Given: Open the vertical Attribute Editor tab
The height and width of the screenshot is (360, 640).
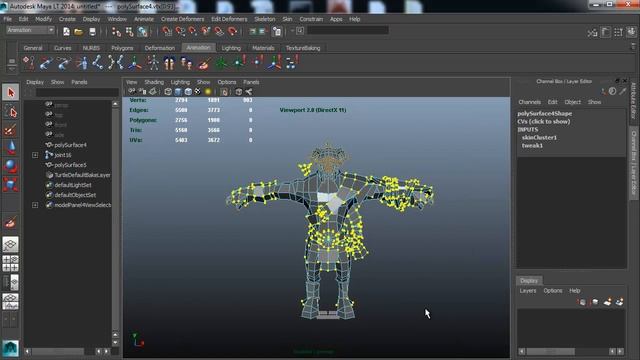Looking at the screenshot, I should (634, 100).
